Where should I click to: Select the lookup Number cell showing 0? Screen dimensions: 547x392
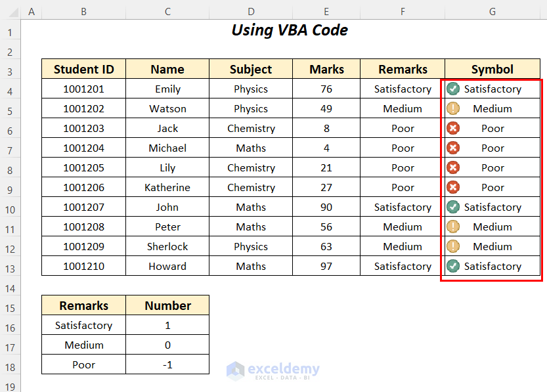(x=167, y=345)
